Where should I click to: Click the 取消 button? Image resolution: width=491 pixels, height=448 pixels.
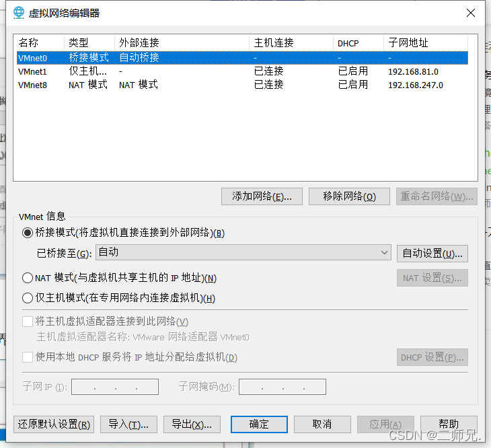click(322, 424)
